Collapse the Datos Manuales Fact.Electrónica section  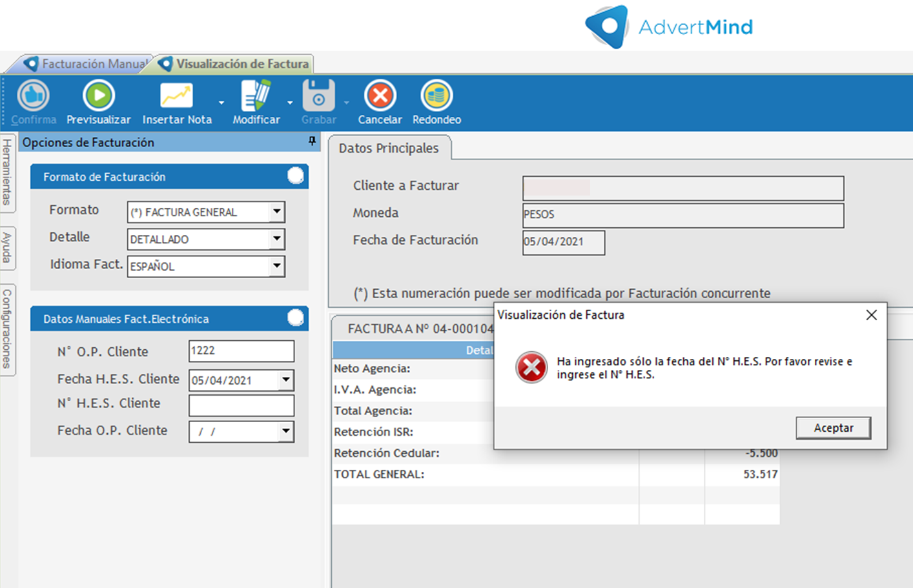[x=295, y=318]
